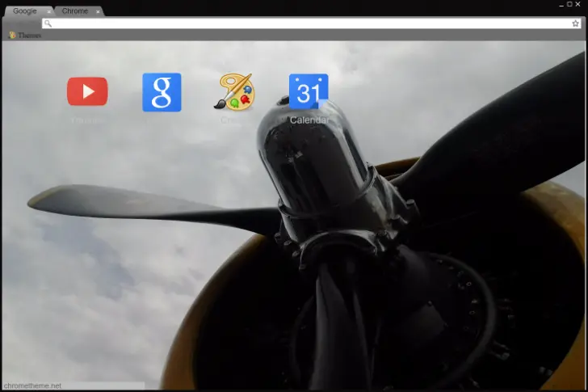Open the Themes bookmark
Viewport: 588px width, 392px height.
coord(29,36)
